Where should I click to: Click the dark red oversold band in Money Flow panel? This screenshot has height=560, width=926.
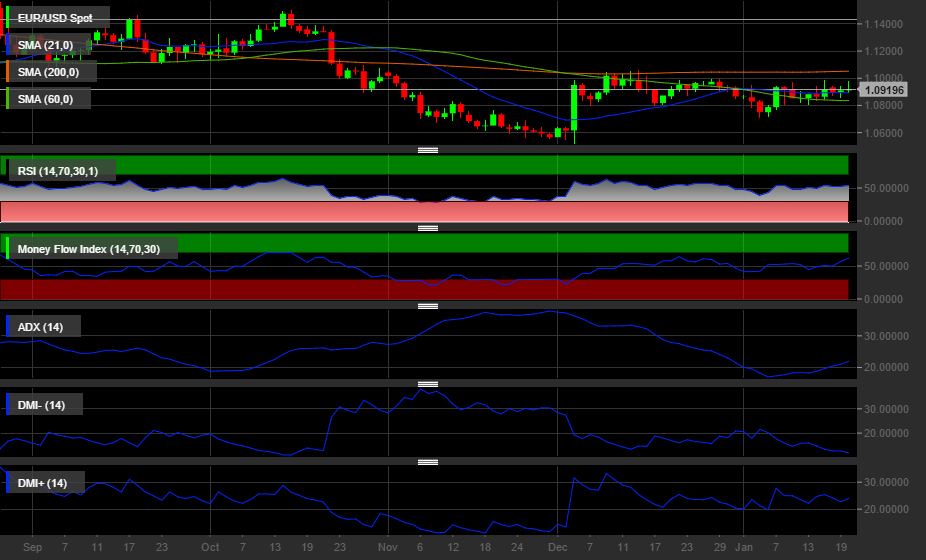point(424,289)
